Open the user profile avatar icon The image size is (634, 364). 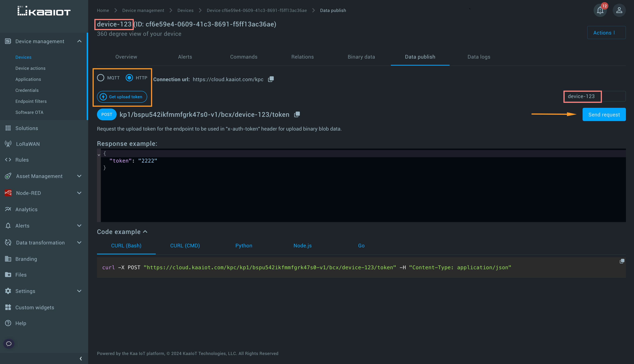click(619, 10)
